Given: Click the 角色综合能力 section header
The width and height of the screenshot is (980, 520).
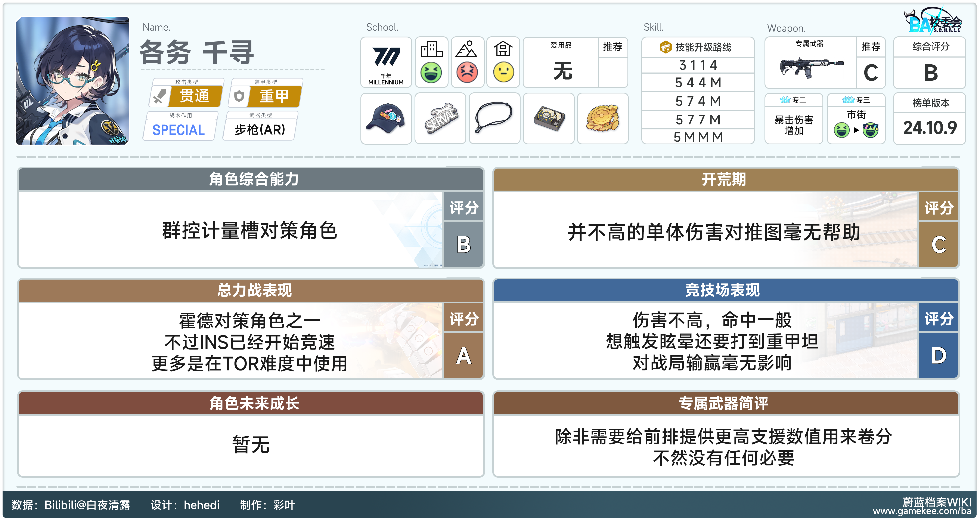Looking at the screenshot, I should [x=251, y=179].
